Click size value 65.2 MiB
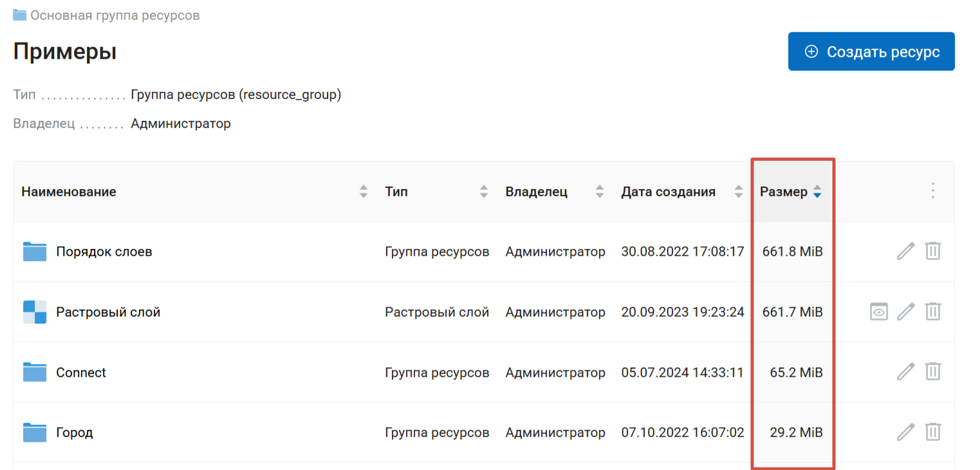 click(x=797, y=372)
